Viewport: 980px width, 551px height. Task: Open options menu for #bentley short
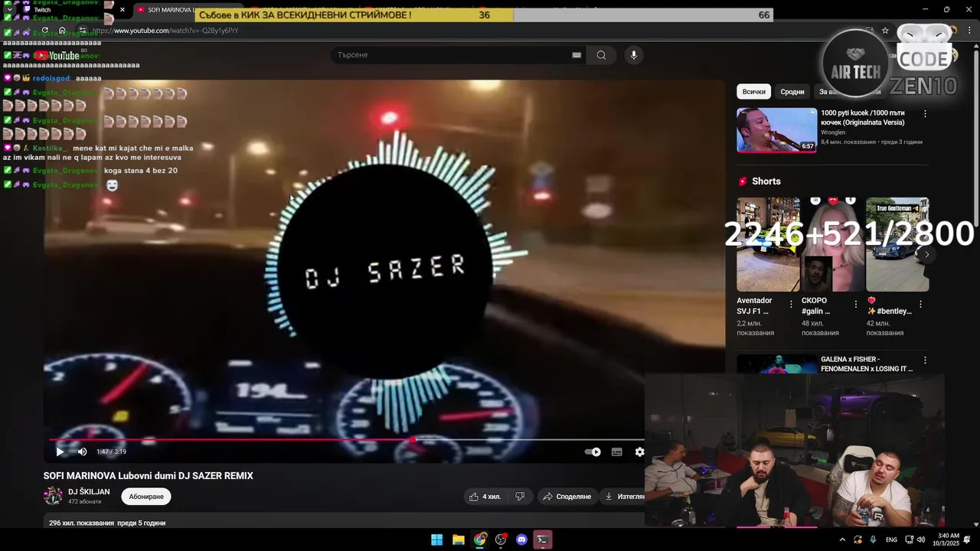tap(920, 304)
